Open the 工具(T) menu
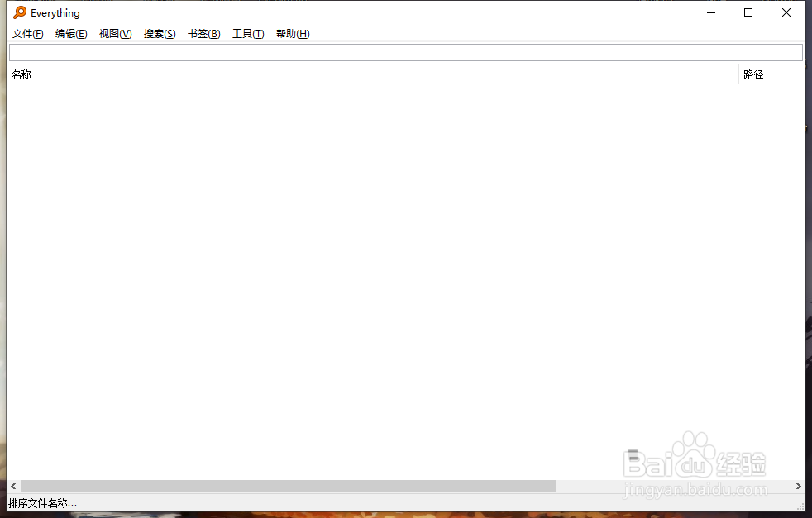 click(248, 34)
